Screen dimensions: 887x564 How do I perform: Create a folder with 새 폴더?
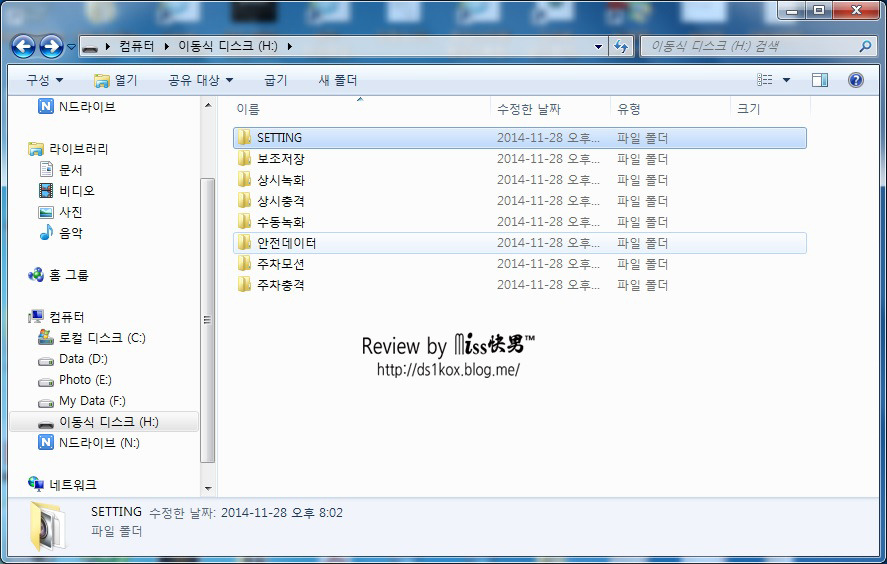coord(337,80)
